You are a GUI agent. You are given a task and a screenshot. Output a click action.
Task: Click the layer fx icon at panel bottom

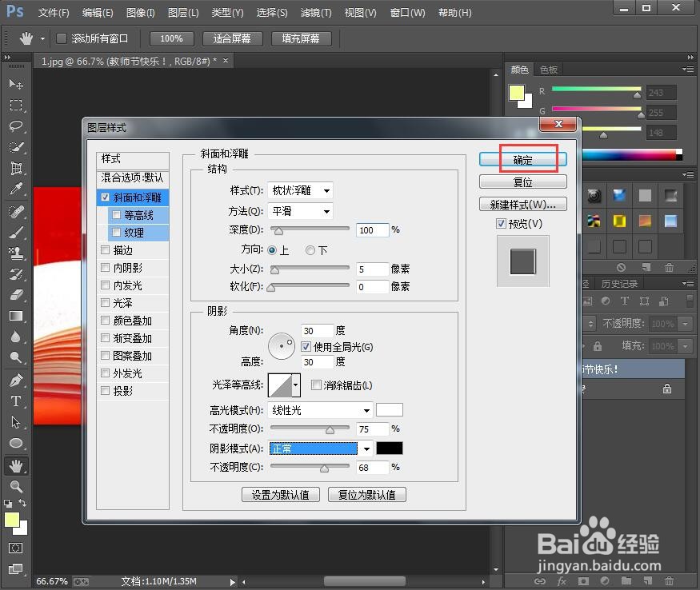pyautogui.click(x=562, y=581)
